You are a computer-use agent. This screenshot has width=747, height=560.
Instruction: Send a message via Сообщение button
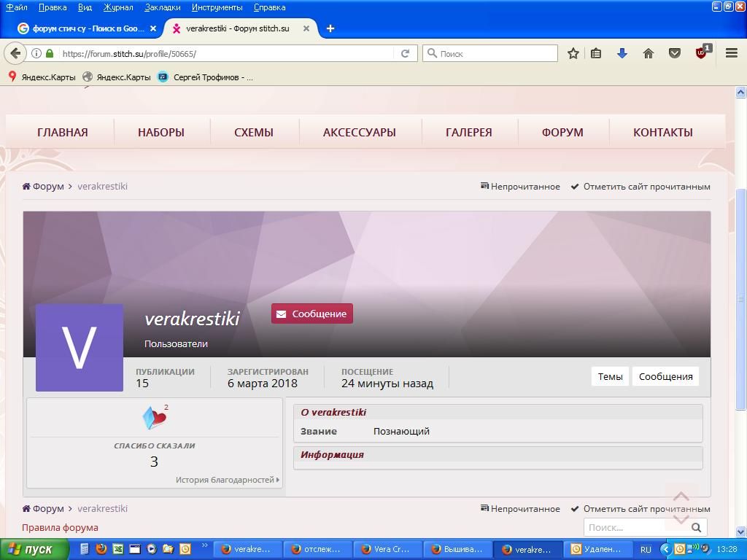(x=311, y=314)
